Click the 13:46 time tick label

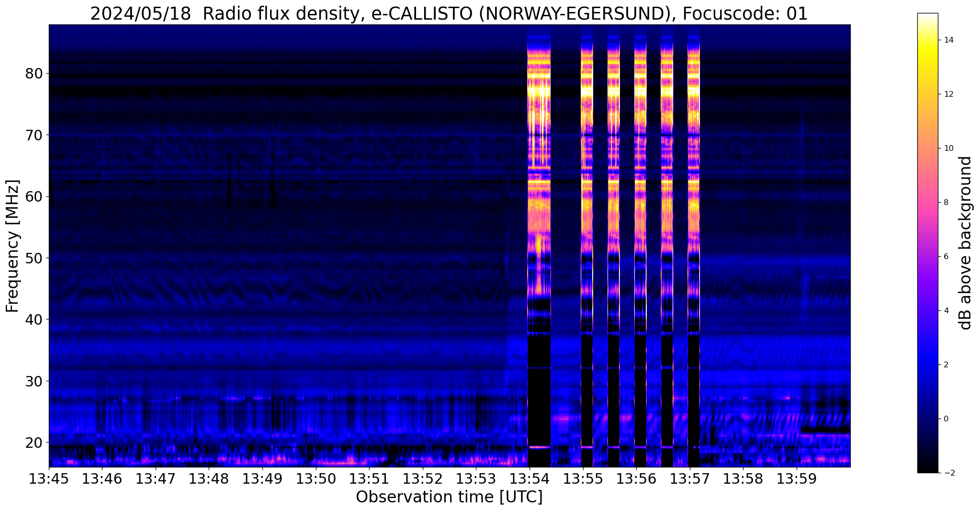pyautogui.click(x=102, y=479)
